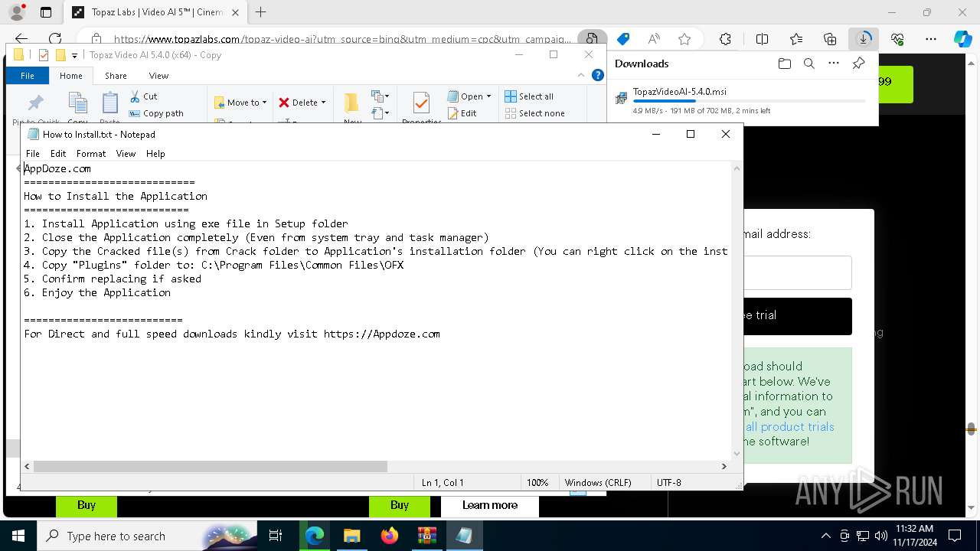The image size is (980, 551).
Task: Close the Topaz Labs browser tab
Action: [235, 12]
